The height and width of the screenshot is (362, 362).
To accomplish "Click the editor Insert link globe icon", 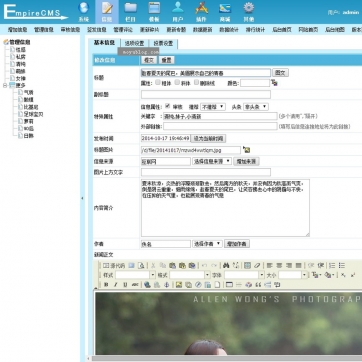I will click(147, 285).
